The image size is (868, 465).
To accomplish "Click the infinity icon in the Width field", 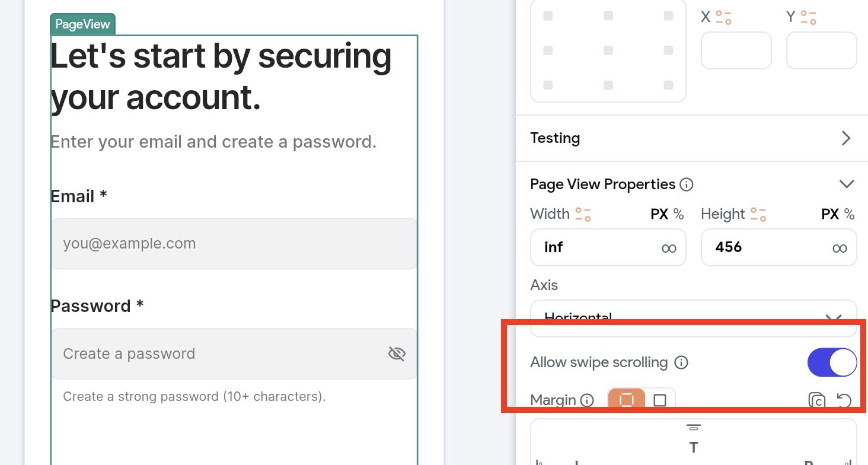I will click(669, 248).
